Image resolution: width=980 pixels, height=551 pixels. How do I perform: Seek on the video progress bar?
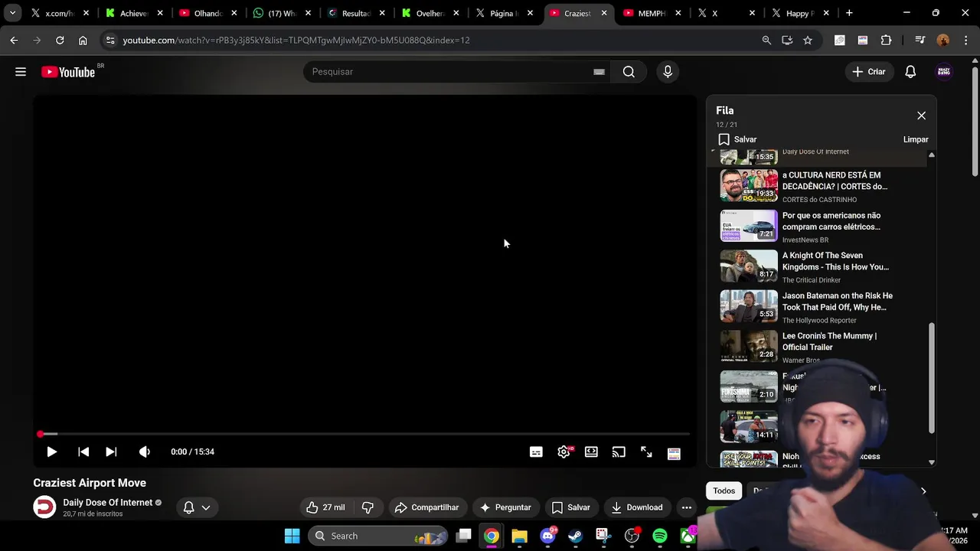tap(364, 434)
